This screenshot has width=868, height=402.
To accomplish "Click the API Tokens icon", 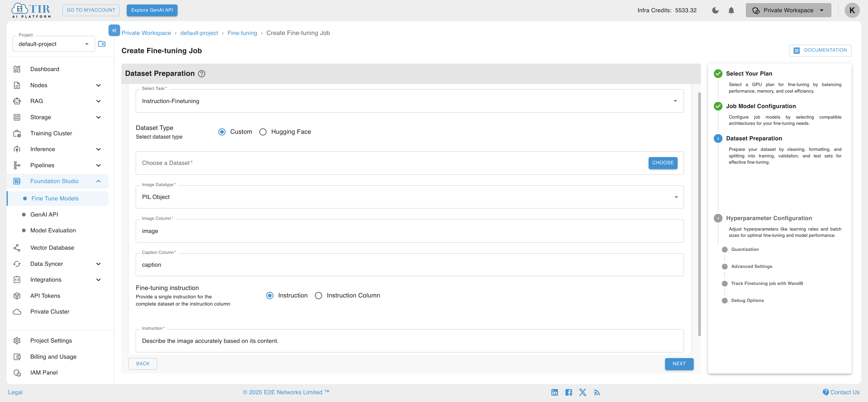I will tap(17, 296).
